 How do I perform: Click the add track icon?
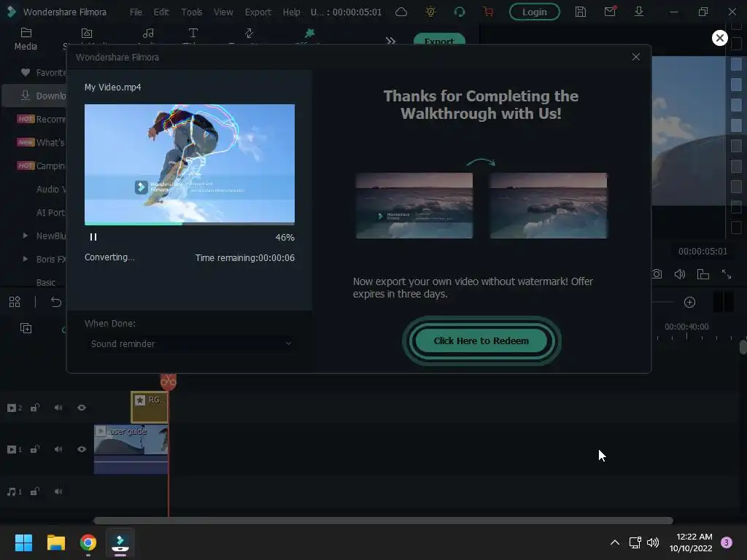click(x=26, y=328)
